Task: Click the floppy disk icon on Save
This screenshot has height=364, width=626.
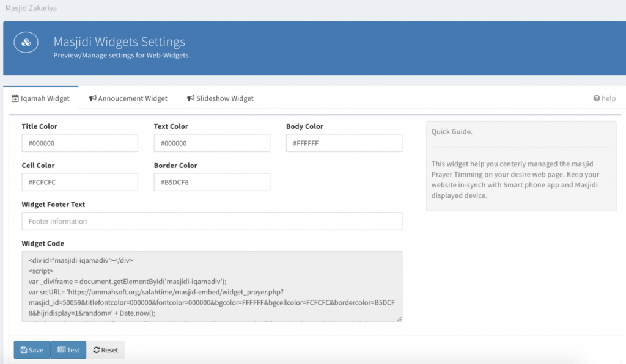Action: (23, 350)
